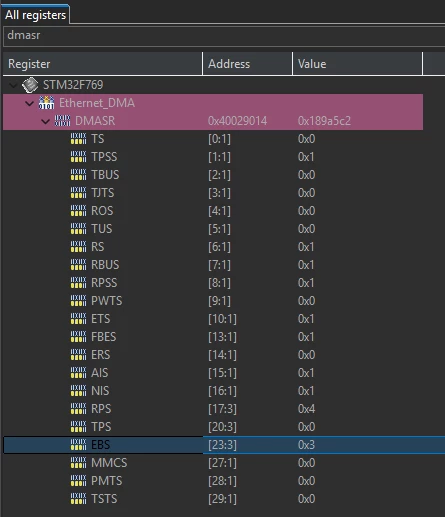
Task: Select the STM32F769 device row
Action: pos(213,85)
